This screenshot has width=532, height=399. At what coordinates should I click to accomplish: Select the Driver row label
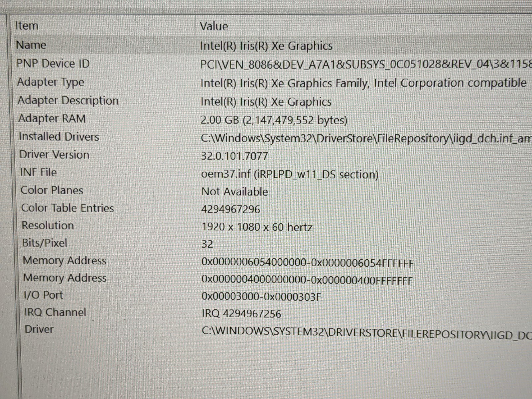pyautogui.click(x=39, y=329)
